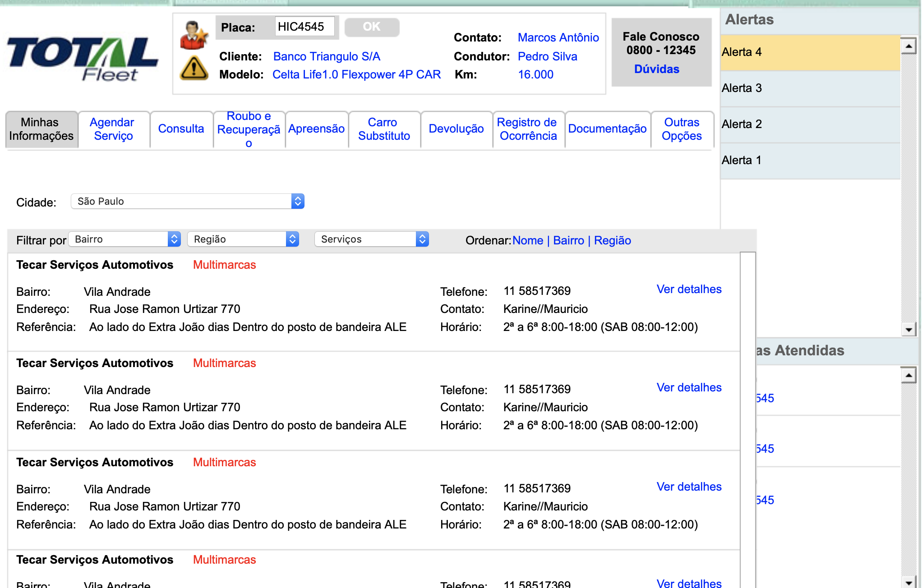The height and width of the screenshot is (588, 922).
Task: Click first Ver detalhes link
Action: click(x=689, y=289)
